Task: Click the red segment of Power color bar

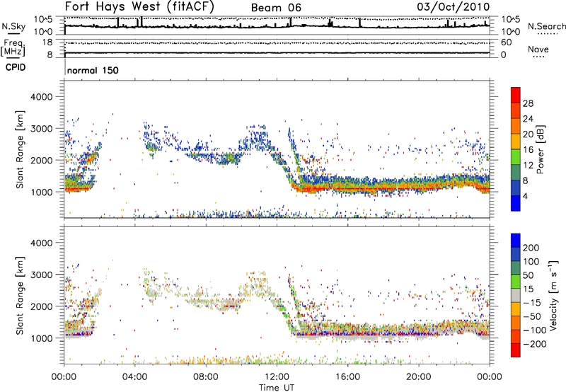Action: click(516, 95)
